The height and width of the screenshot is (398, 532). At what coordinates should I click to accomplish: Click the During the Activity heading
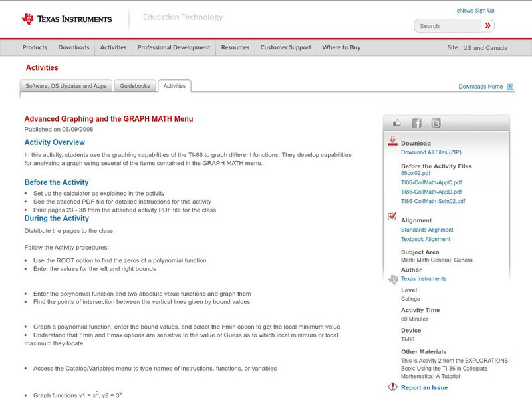(x=57, y=218)
